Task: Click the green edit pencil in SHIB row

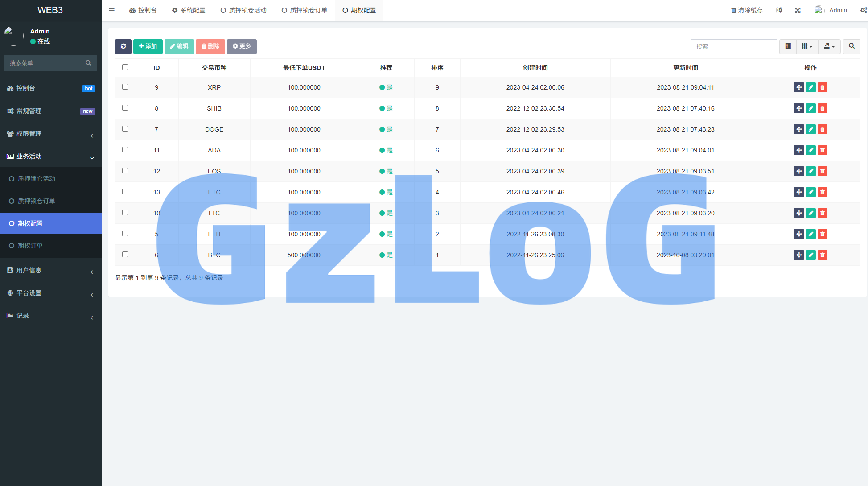Action: (x=810, y=108)
